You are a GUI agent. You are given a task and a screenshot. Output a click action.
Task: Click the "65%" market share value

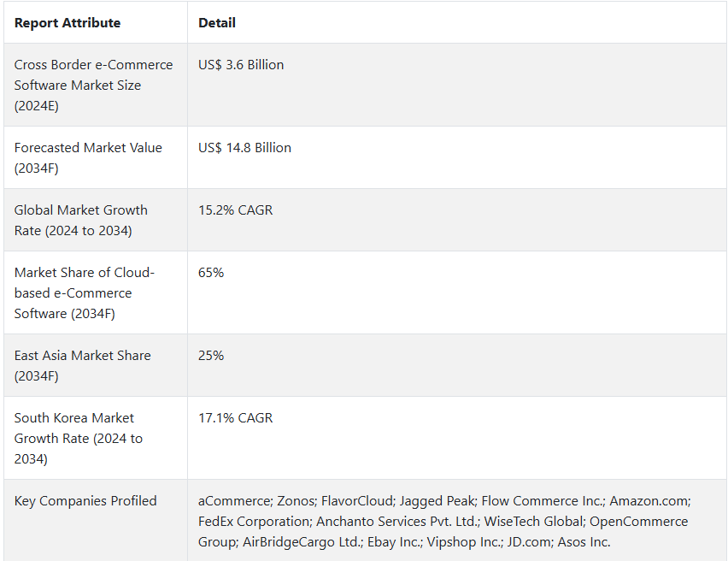click(211, 273)
